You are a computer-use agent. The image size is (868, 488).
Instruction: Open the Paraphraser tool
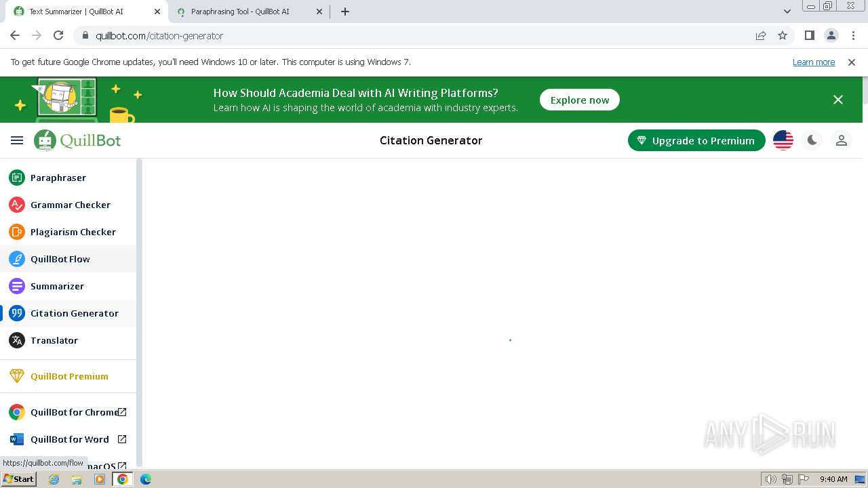68,178
